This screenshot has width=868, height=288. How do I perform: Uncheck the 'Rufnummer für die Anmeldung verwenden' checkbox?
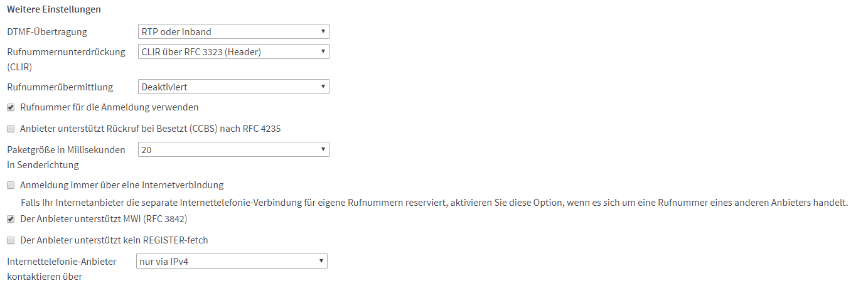tap(11, 107)
